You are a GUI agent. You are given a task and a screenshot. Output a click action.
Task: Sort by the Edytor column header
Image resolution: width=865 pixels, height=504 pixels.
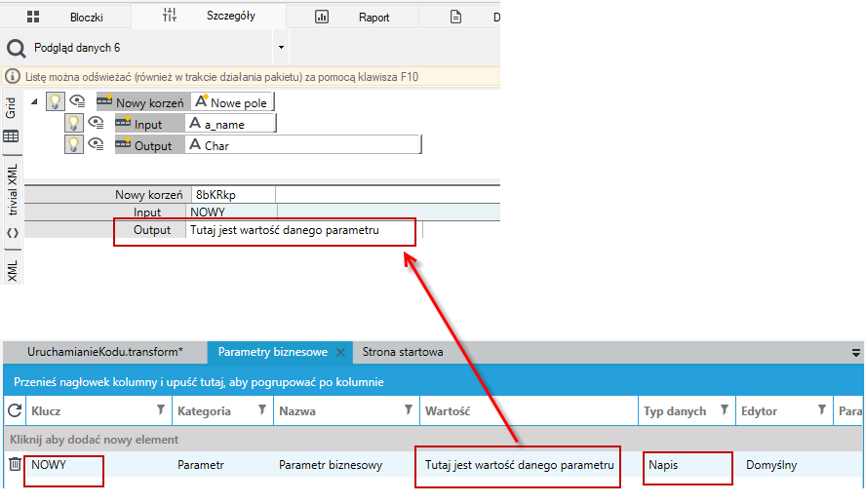[x=759, y=410]
